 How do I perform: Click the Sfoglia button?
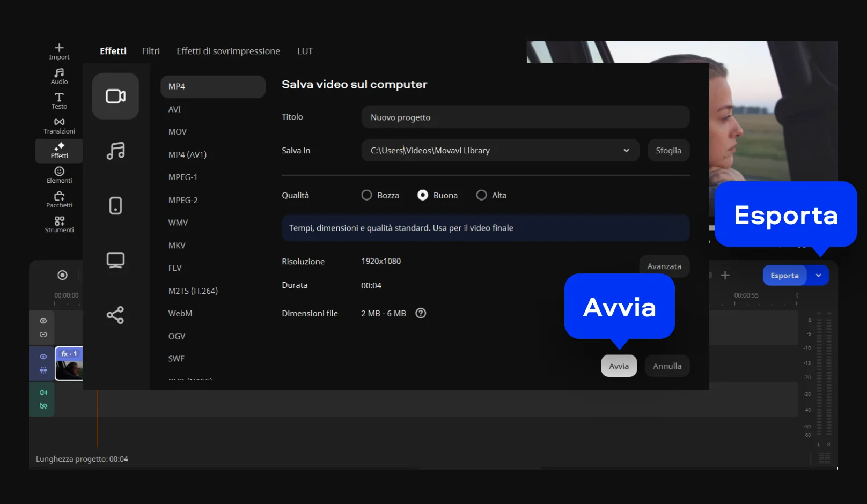tap(668, 151)
